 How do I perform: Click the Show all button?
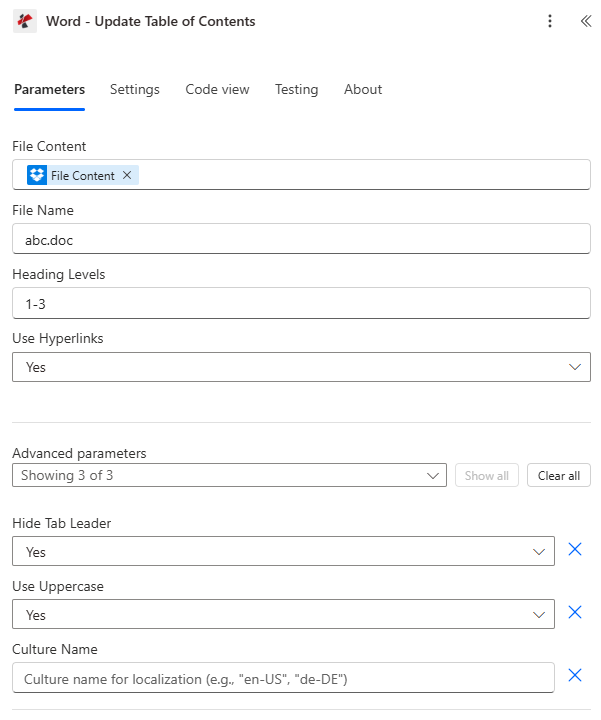(487, 475)
